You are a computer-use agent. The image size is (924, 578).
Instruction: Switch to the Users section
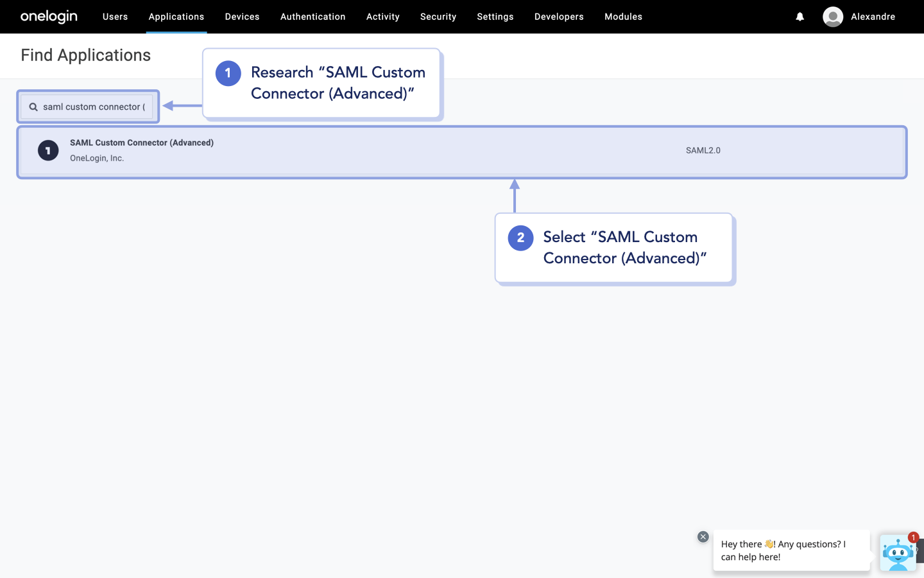point(115,17)
